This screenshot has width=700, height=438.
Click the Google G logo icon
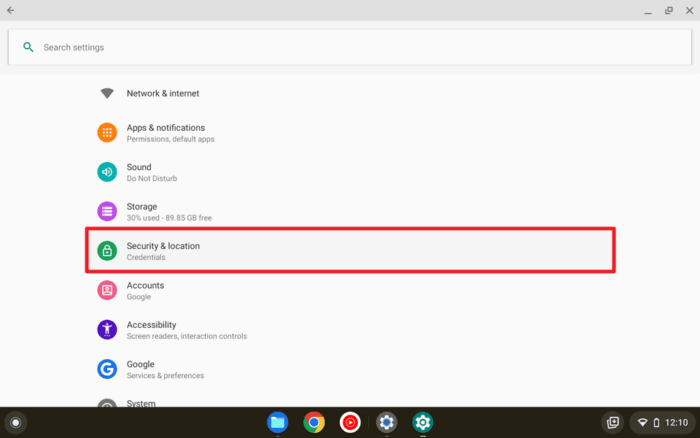tap(107, 369)
